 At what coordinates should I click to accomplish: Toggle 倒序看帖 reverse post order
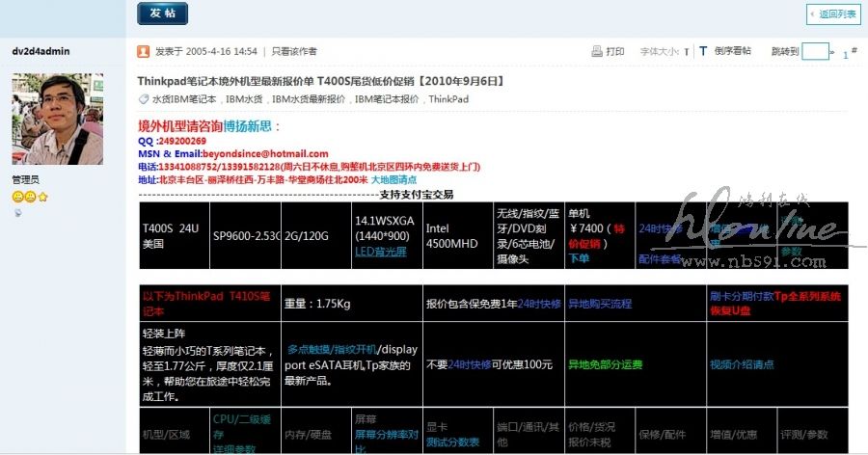(733, 51)
